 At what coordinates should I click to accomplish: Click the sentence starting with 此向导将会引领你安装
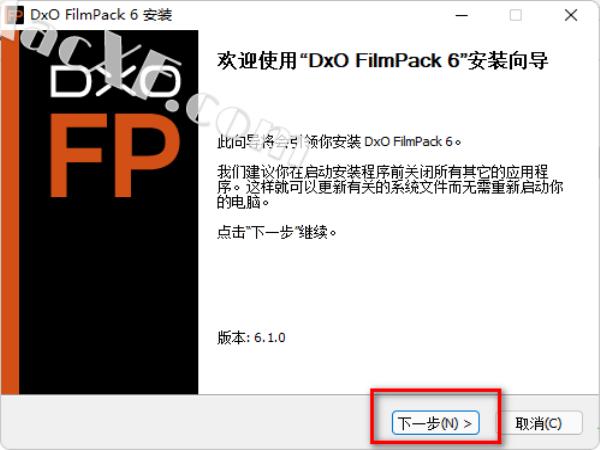click(x=339, y=142)
